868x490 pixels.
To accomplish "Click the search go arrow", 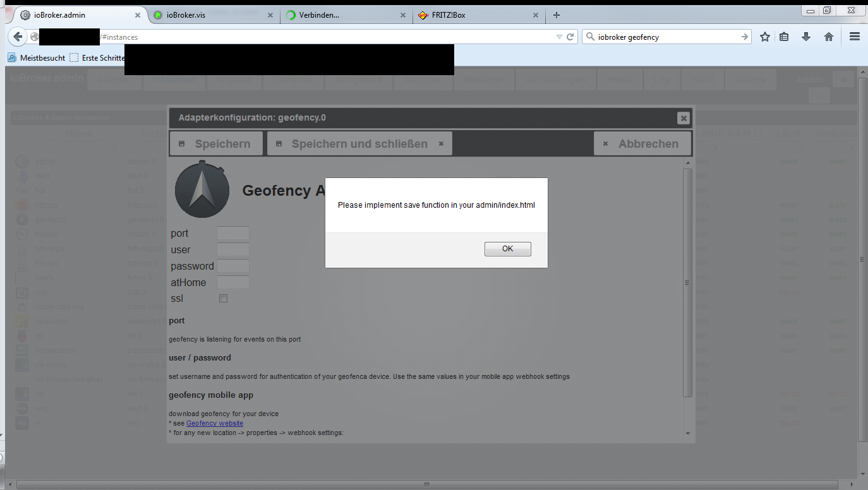I will coord(745,37).
